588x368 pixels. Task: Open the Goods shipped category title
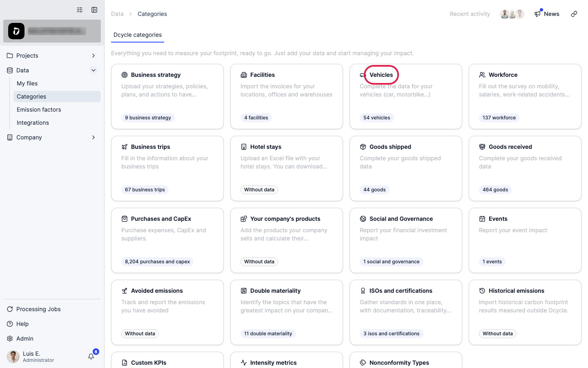pos(390,147)
